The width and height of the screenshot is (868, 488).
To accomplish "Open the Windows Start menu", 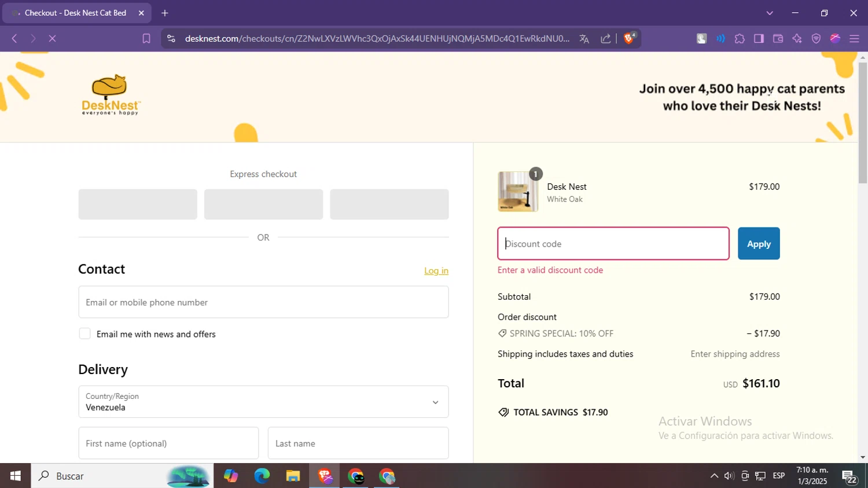I will [15, 476].
